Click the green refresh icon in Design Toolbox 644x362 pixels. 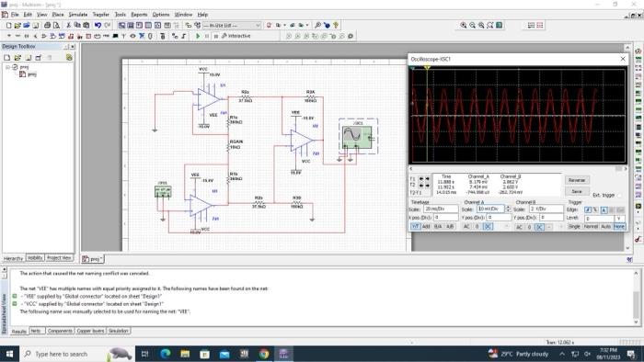click(69, 57)
